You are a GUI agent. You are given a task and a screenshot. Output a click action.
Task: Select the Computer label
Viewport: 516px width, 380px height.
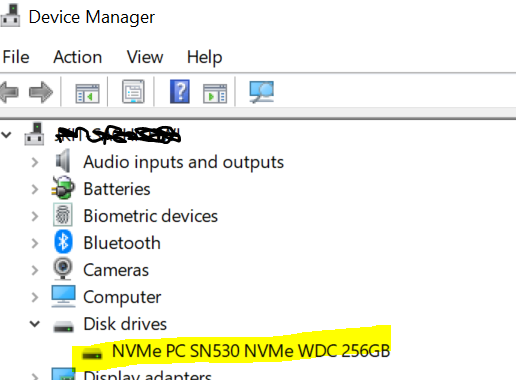coord(122,298)
